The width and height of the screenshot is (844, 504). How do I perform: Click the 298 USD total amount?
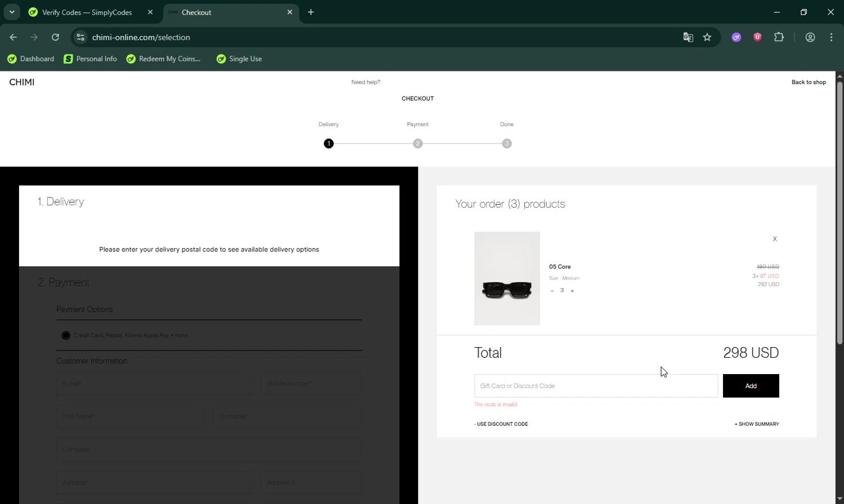coord(751,353)
